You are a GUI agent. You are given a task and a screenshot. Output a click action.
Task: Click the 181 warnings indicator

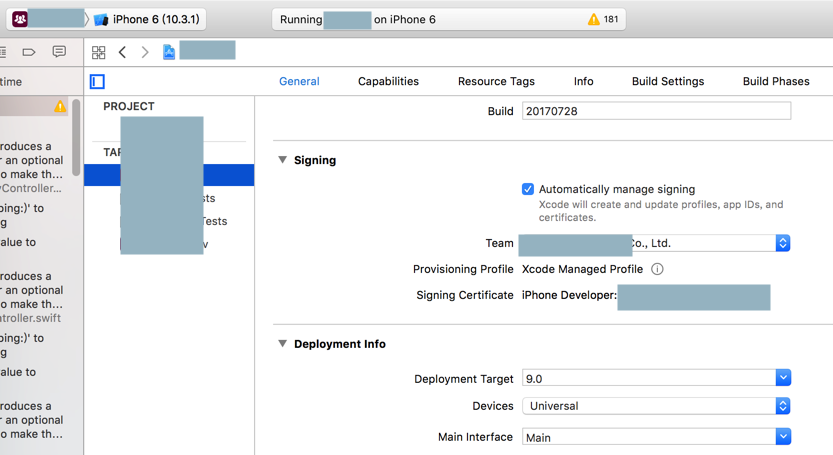[603, 20]
